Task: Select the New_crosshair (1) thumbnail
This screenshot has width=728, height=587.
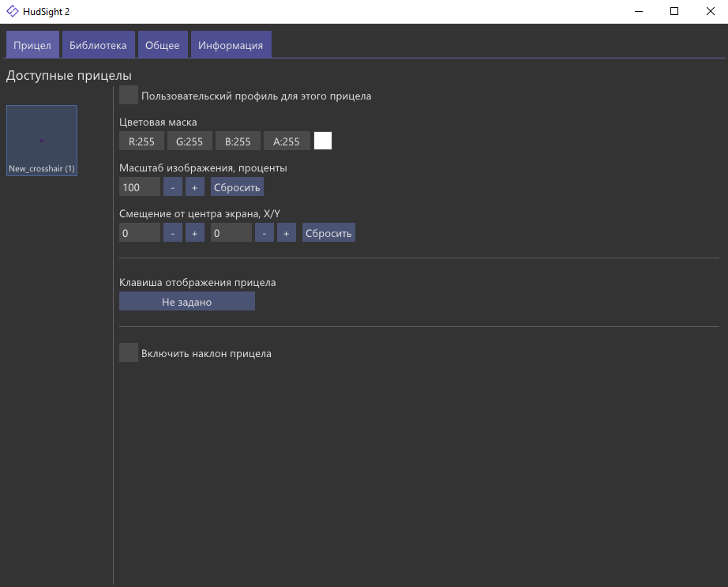Action: [42, 141]
